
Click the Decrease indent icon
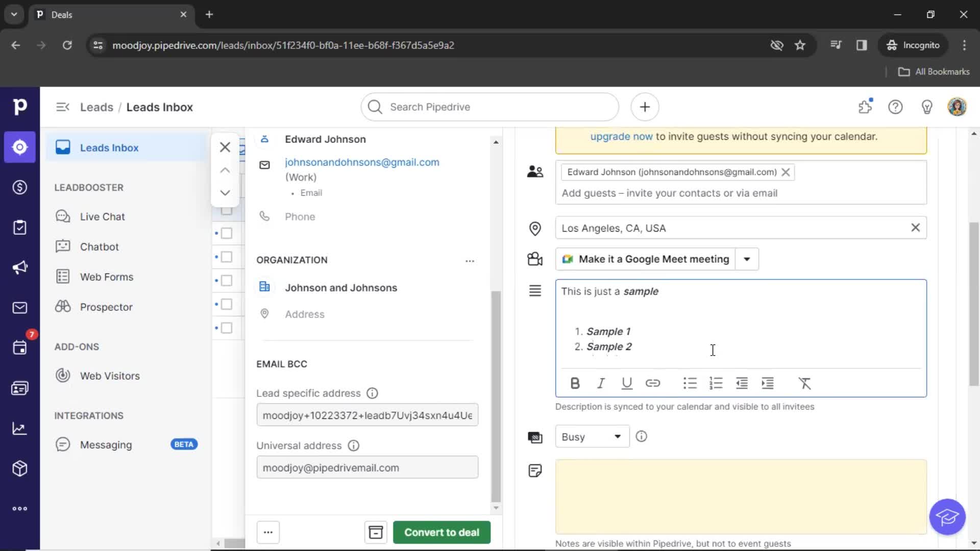point(741,383)
